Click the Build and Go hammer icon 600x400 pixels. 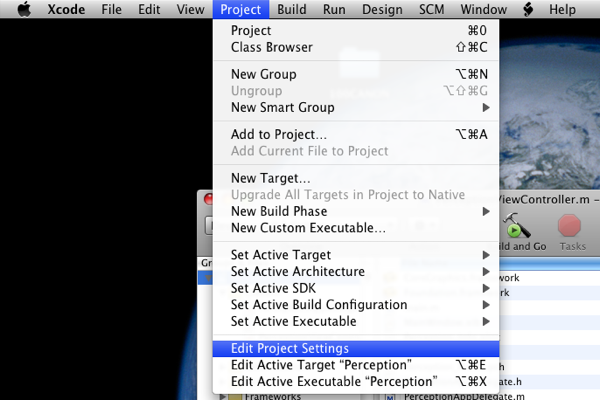516,226
